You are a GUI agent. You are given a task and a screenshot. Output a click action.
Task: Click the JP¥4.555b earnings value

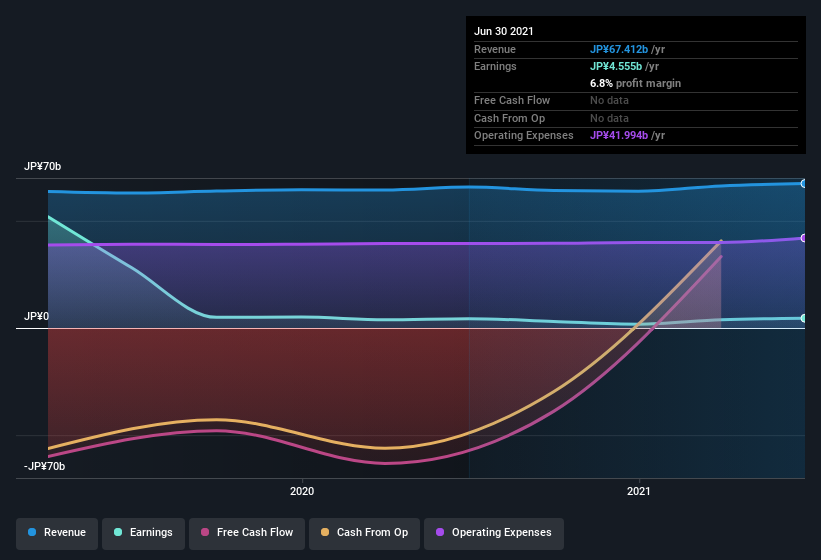click(616, 66)
